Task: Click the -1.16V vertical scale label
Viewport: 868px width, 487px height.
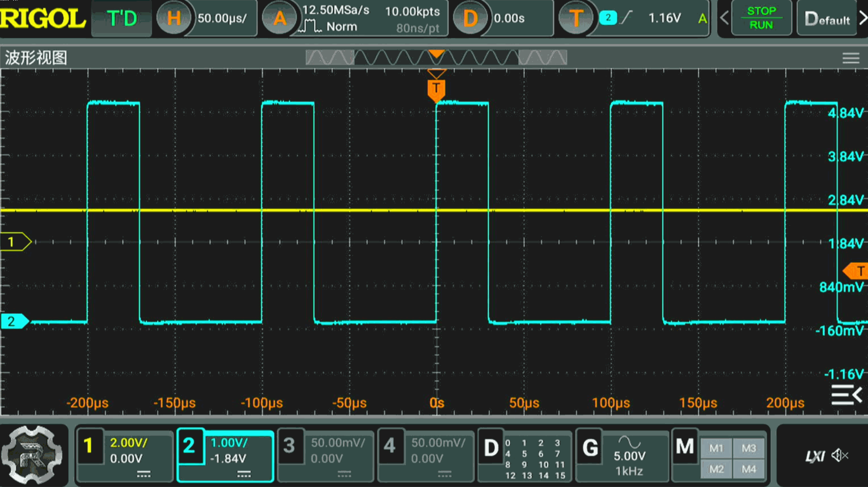Action: click(x=844, y=374)
